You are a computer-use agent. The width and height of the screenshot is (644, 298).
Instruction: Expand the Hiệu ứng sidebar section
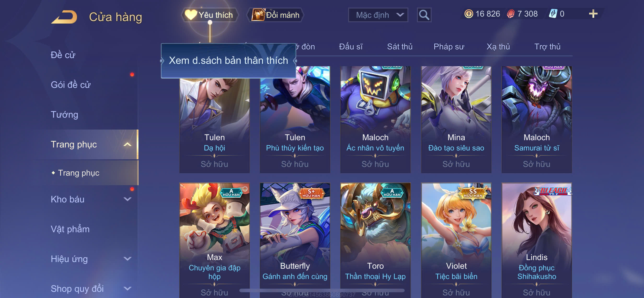tap(127, 259)
